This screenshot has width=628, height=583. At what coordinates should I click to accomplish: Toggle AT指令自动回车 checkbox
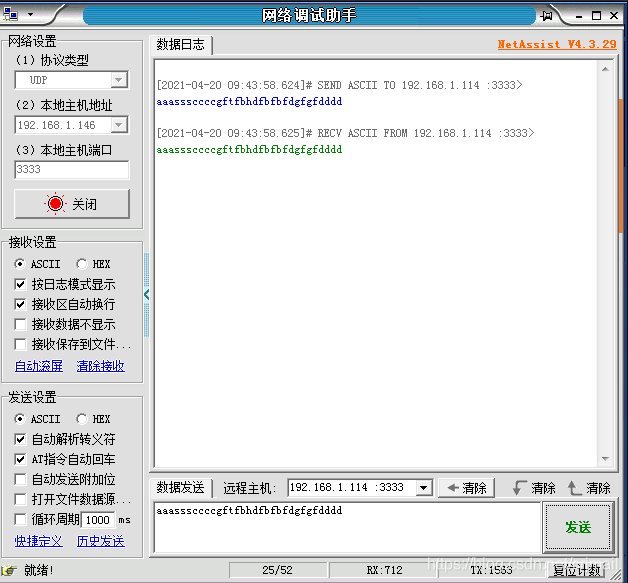point(20,459)
